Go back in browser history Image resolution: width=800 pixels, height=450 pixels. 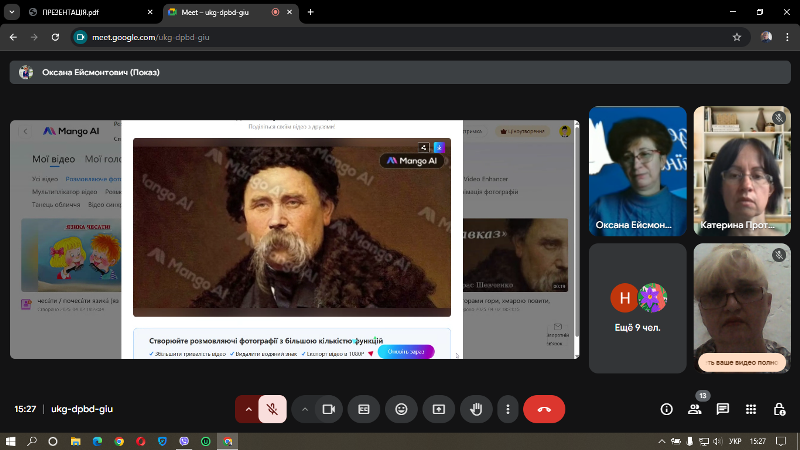pyautogui.click(x=13, y=37)
